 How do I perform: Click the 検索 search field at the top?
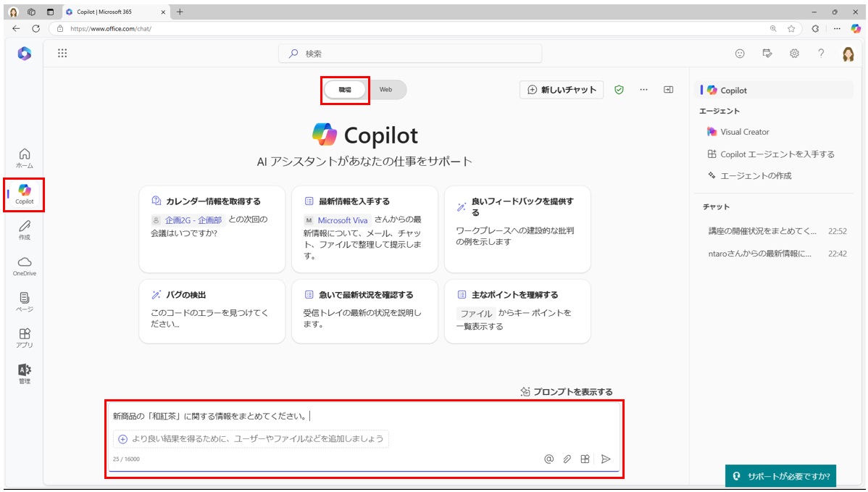409,53
